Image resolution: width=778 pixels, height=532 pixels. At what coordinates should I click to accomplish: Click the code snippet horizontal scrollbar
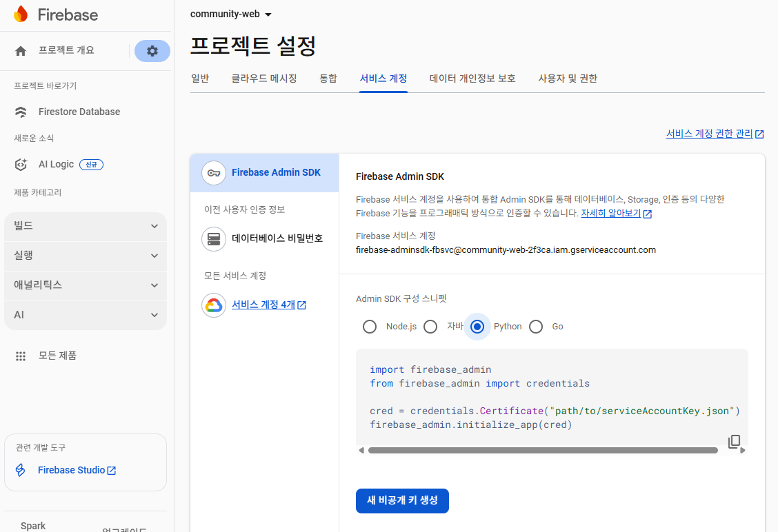click(x=543, y=451)
